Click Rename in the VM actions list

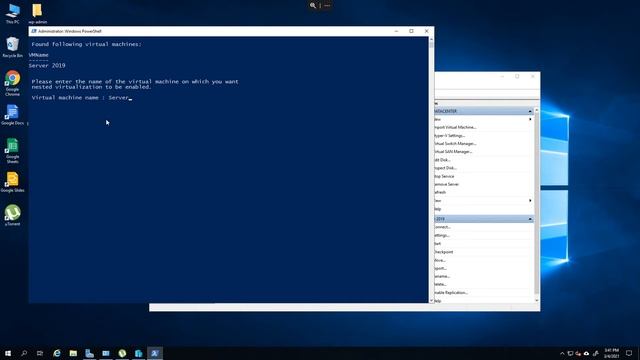coord(442,276)
